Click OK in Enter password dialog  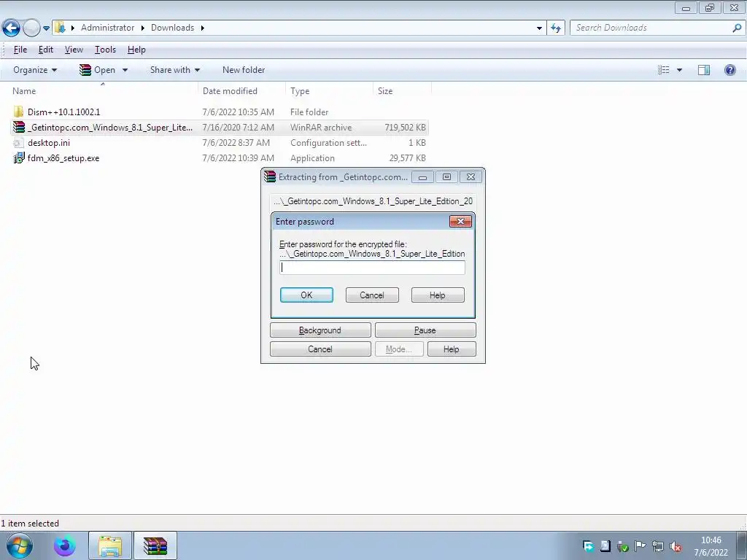coord(306,295)
